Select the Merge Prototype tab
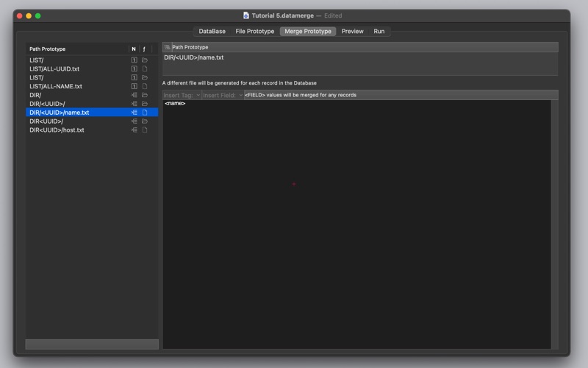588x368 pixels. (x=308, y=31)
